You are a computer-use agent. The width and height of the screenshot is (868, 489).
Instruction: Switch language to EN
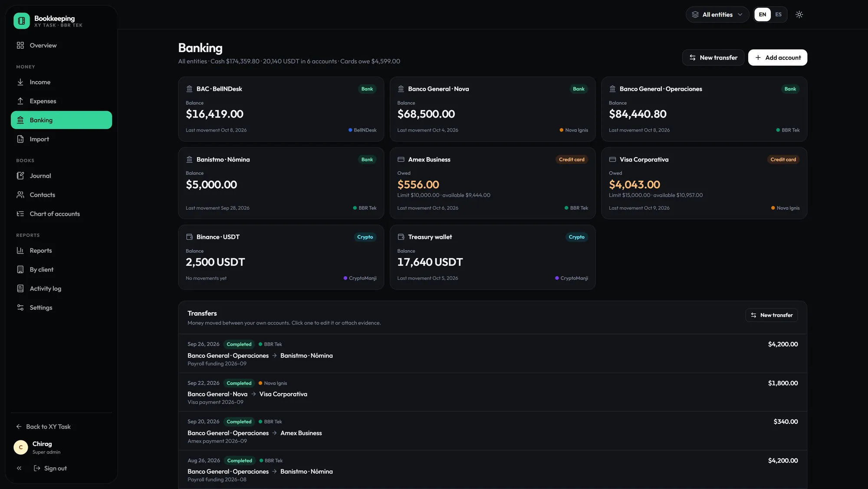tap(763, 15)
